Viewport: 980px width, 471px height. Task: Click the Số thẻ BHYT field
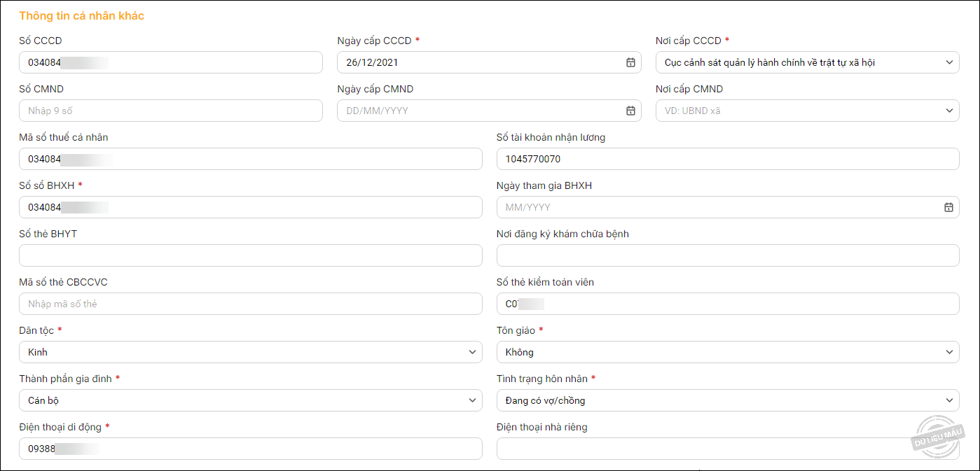click(x=250, y=255)
